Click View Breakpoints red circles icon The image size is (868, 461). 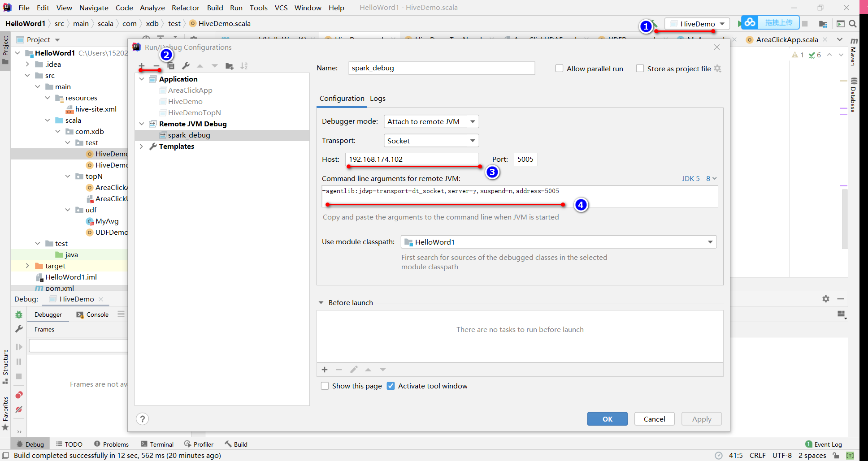tap(19, 395)
